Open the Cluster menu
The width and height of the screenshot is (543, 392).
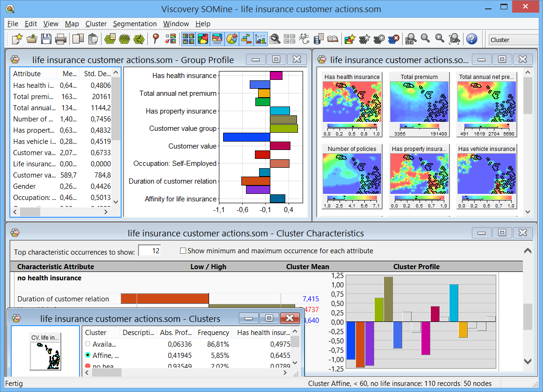point(96,24)
